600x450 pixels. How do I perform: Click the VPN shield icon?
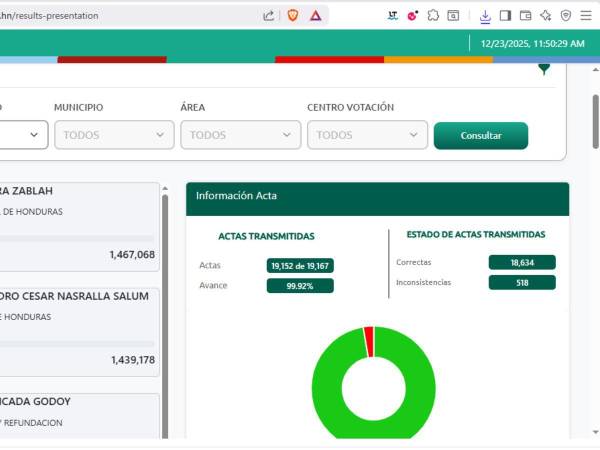[x=566, y=16]
